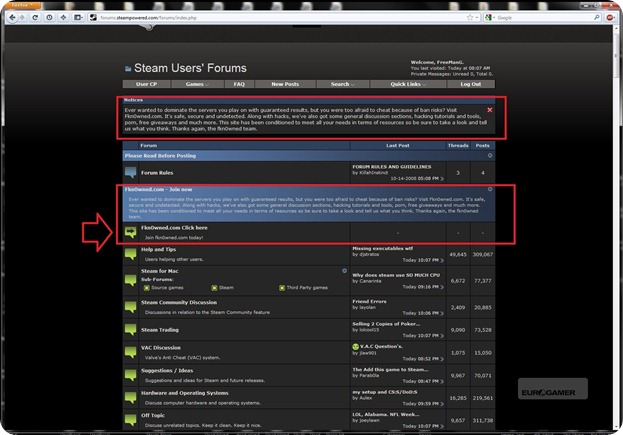Click Log Out in the navbar
The width and height of the screenshot is (623, 435).
tap(471, 84)
